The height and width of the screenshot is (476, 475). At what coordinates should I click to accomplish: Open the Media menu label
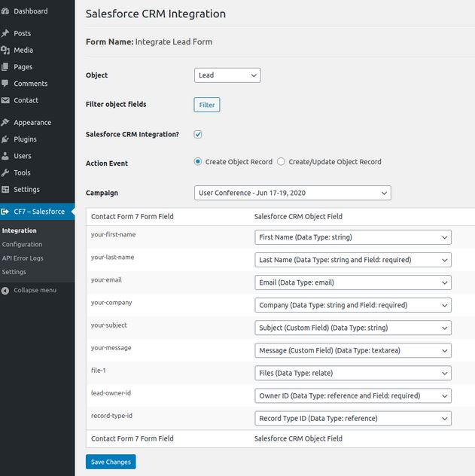point(23,50)
